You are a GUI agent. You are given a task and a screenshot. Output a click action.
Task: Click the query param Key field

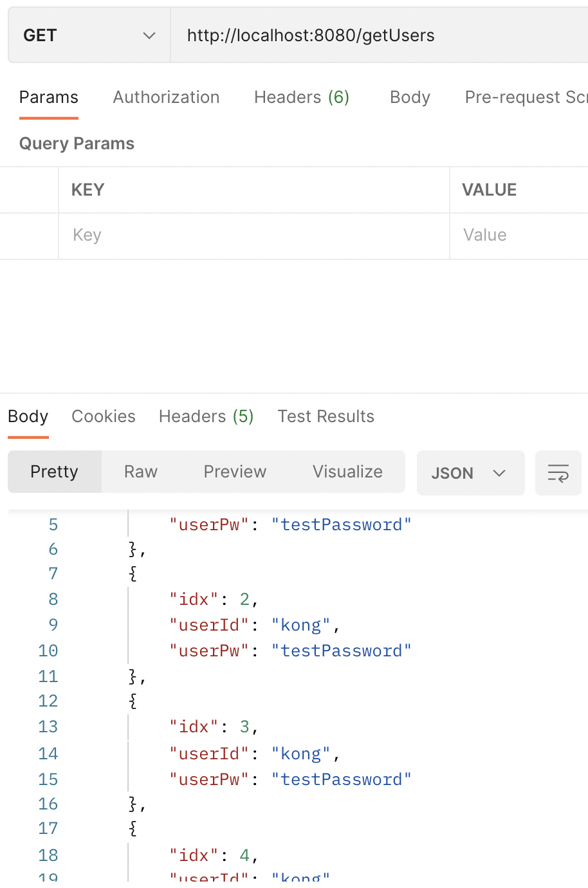tap(253, 236)
